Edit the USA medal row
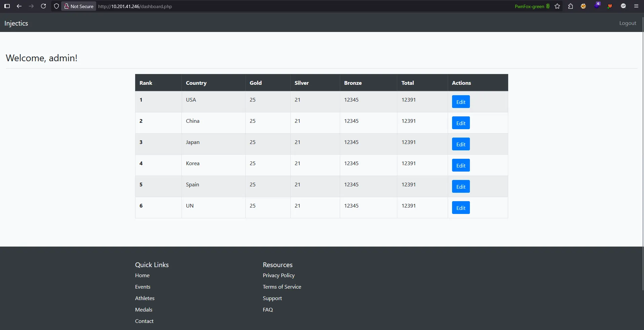This screenshot has height=330, width=644. 460,102
